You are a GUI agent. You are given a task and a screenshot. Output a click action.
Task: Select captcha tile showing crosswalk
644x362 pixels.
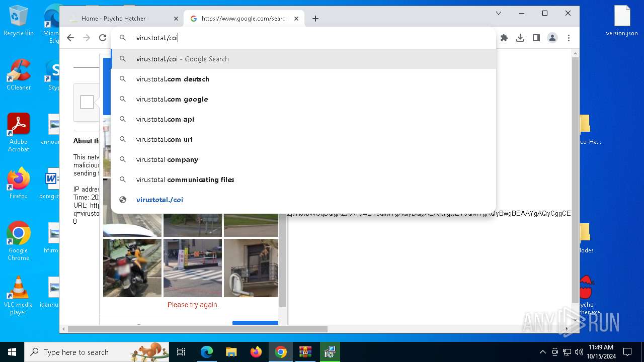tap(193, 267)
